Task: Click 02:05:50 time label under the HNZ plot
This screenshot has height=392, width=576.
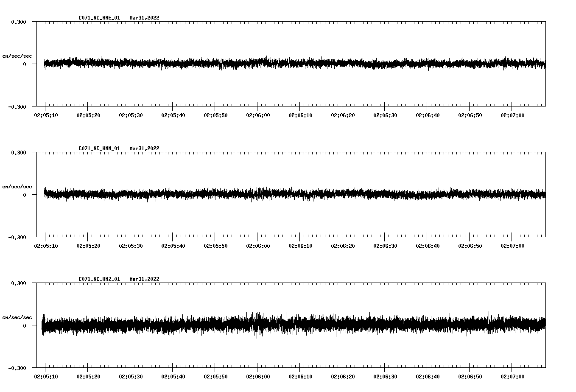Action: (215, 377)
